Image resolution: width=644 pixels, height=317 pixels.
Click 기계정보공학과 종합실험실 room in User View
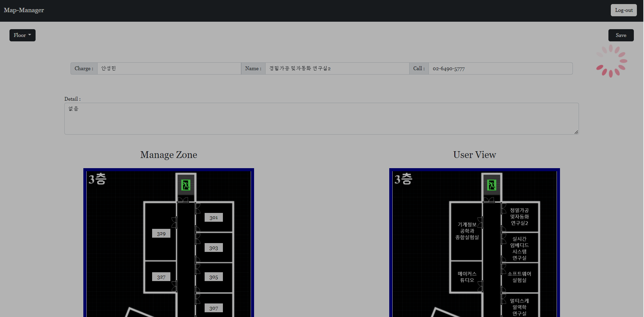pyautogui.click(x=467, y=231)
